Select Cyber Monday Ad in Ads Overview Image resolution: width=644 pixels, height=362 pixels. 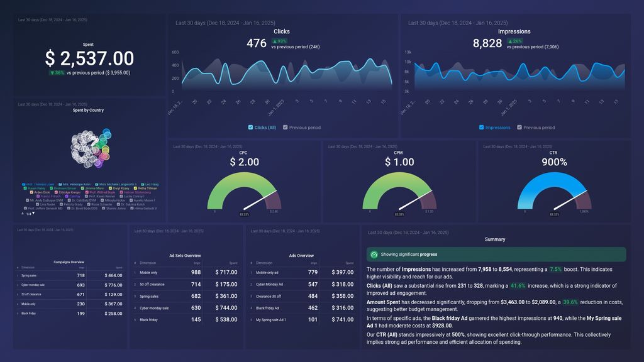(302, 284)
